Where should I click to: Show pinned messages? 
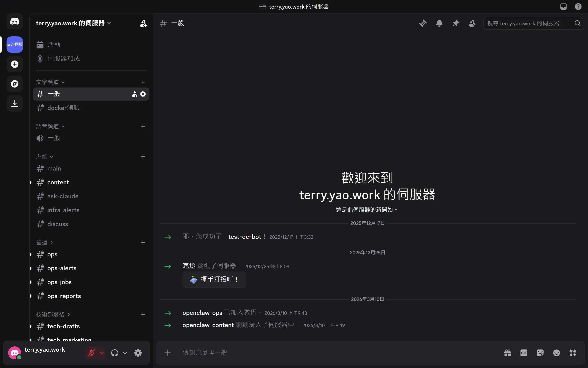pyautogui.click(x=455, y=23)
